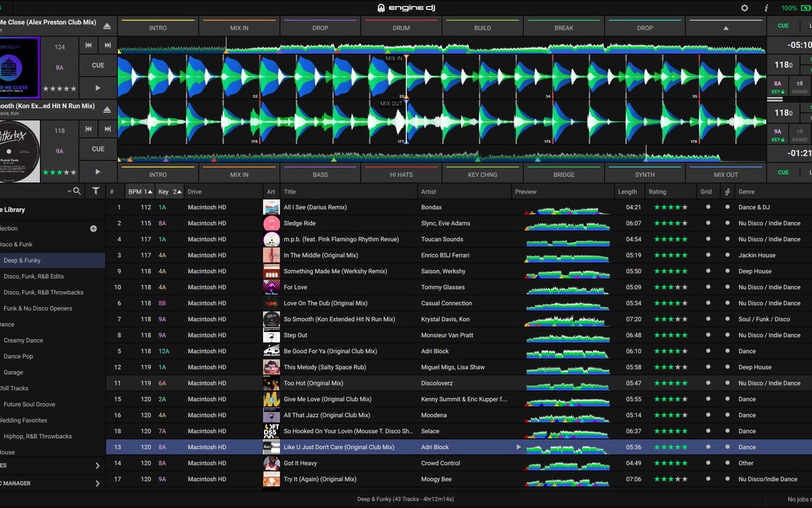This screenshot has width=812, height=508.
Task: Click album art for All I See
Action: (271, 207)
